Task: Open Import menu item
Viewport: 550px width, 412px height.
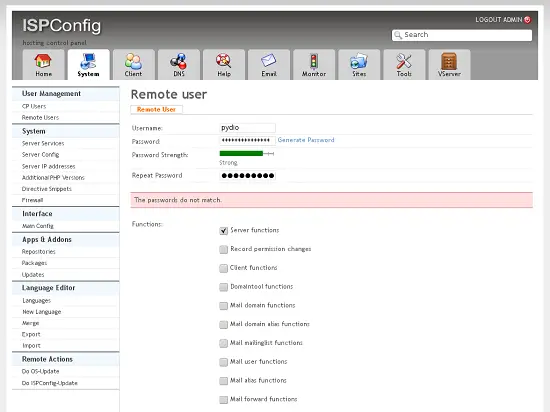Action: (x=31, y=345)
